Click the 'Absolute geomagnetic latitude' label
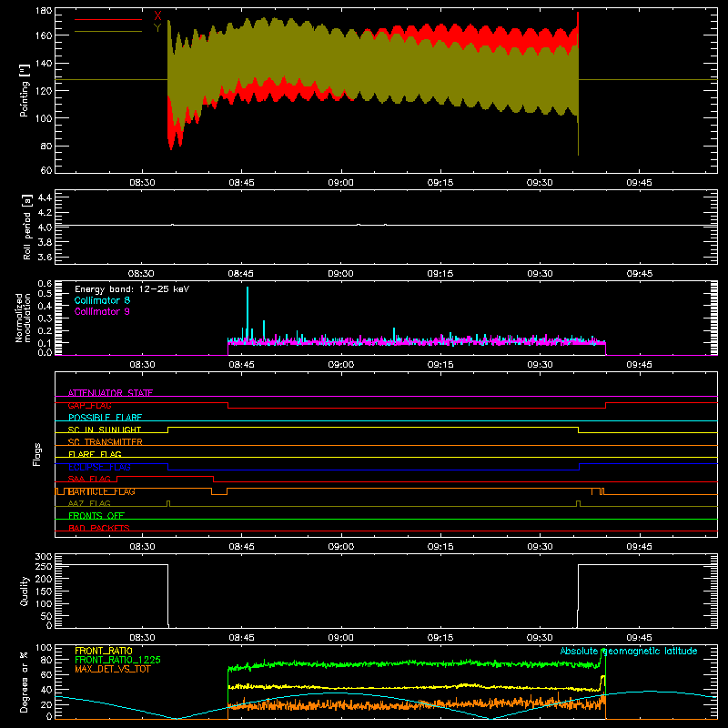The width and height of the screenshot is (728, 728). [x=629, y=651]
